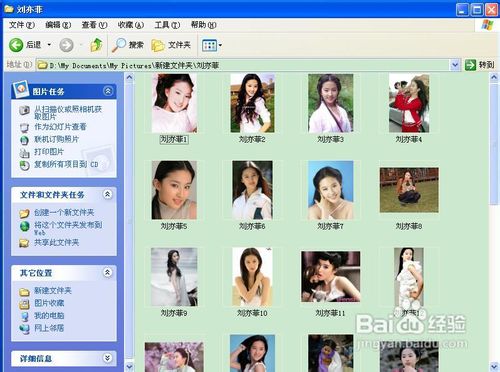Open 新建文件夹 in other places

point(53,291)
